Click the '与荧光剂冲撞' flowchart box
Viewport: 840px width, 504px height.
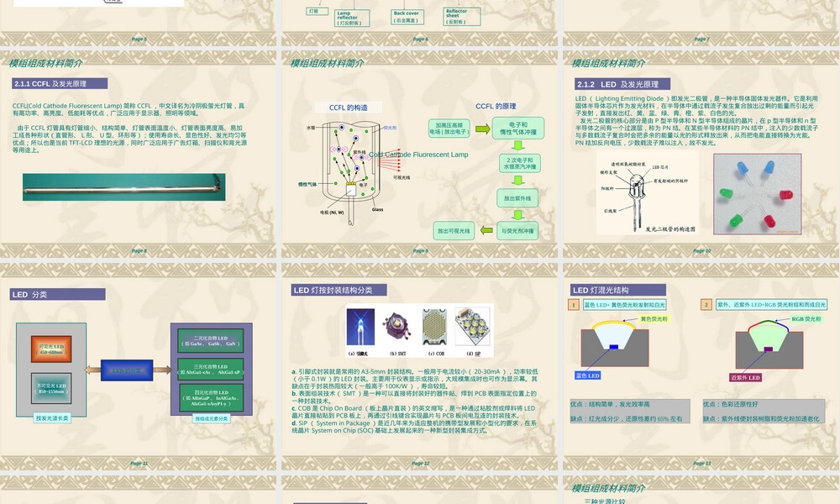coord(517,231)
